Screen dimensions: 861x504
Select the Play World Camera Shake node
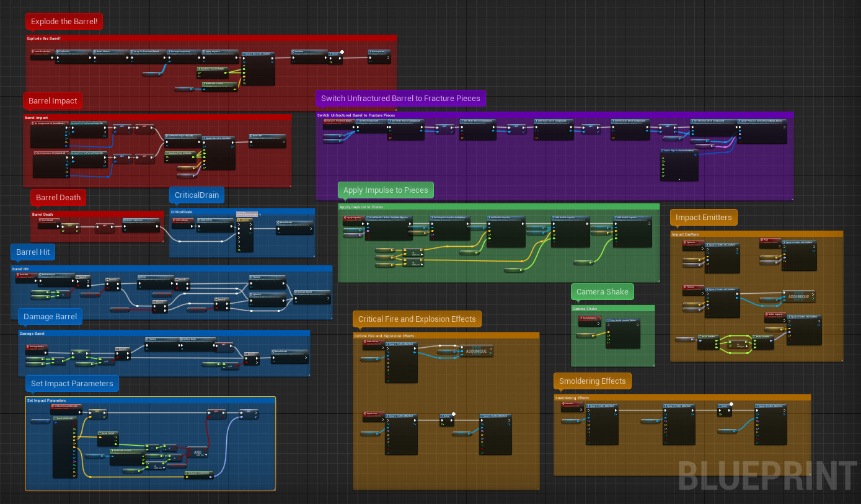click(623, 334)
